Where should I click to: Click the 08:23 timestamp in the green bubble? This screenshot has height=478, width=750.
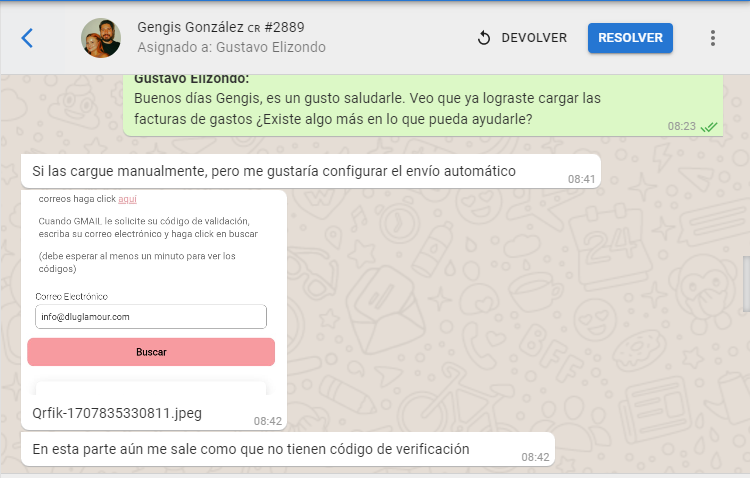click(681, 127)
